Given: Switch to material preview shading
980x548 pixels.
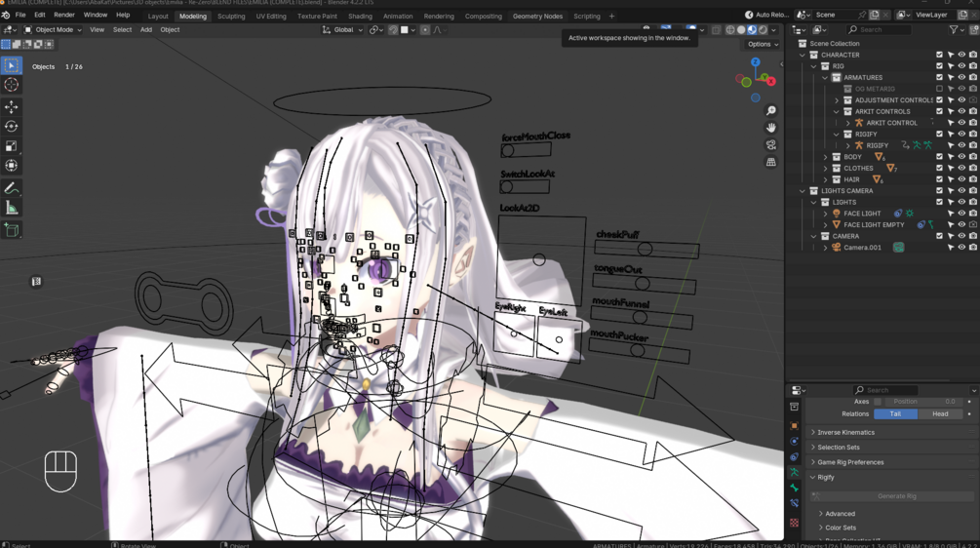Looking at the screenshot, I should click(752, 29).
